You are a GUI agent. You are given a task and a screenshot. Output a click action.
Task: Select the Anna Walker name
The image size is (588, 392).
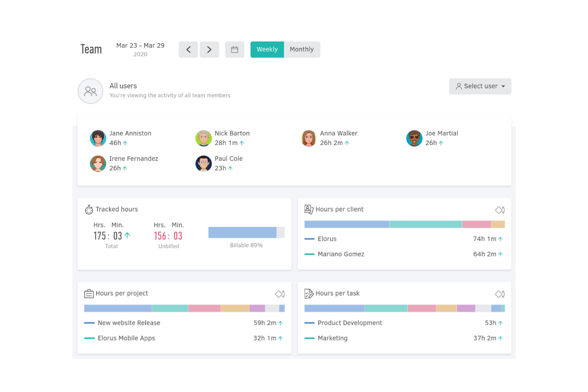[338, 133]
